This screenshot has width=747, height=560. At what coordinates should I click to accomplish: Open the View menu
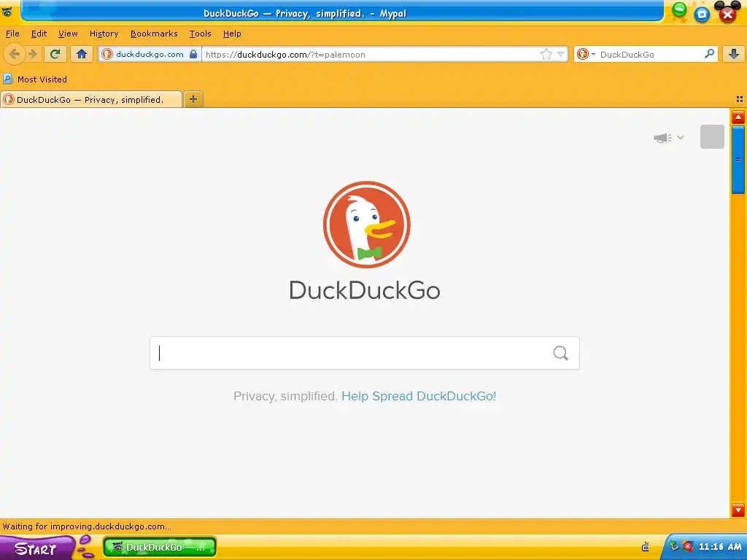tap(68, 34)
